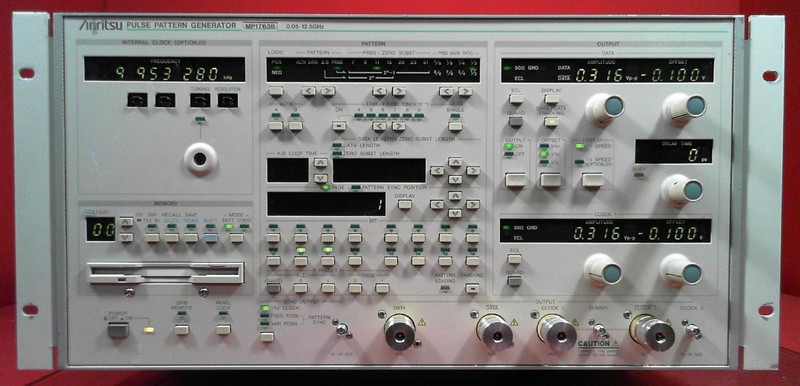Click PRESET PAGE 1 button
Viewport: 800px width, 386px height.
[382, 288]
